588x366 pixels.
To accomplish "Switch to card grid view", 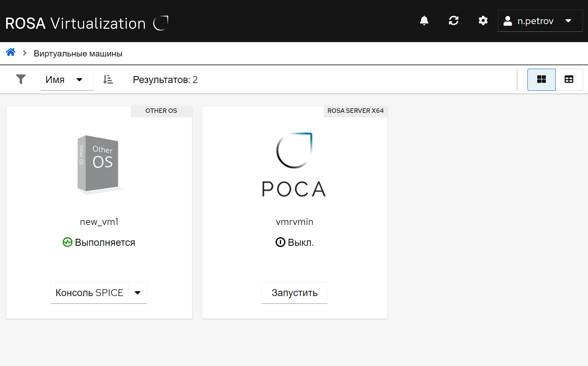I will click(x=541, y=79).
